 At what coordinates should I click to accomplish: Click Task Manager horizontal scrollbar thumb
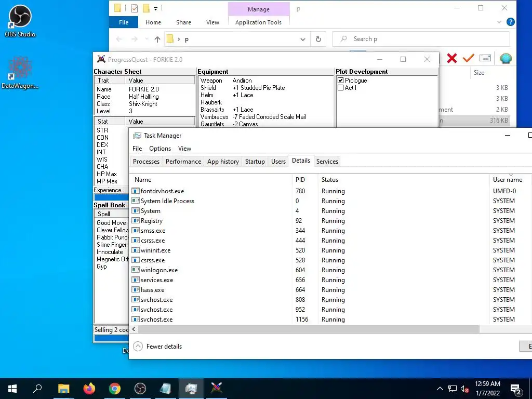(x=309, y=329)
